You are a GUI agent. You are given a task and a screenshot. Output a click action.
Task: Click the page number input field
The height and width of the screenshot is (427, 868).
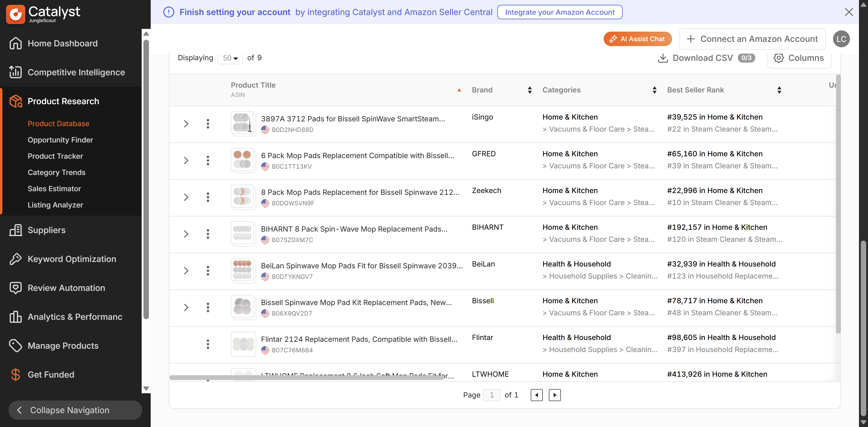pos(492,395)
